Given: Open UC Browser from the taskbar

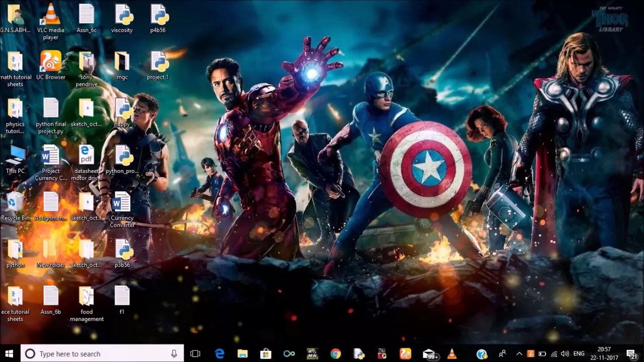Looking at the screenshot, I should point(405,353).
